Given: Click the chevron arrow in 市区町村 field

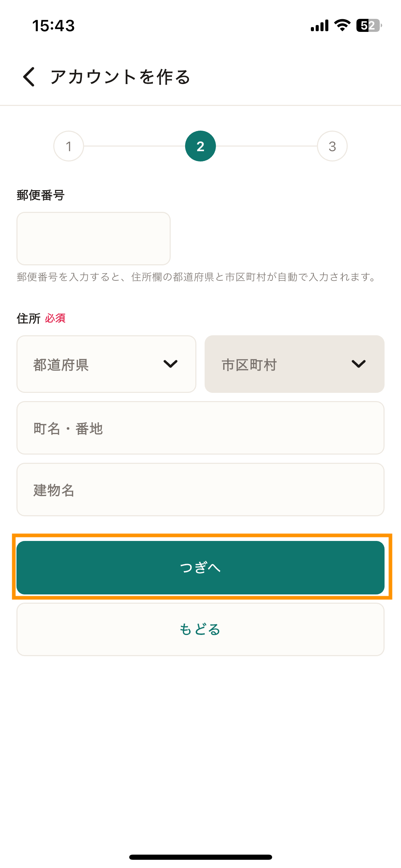Looking at the screenshot, I should click(x=359, y=364).
